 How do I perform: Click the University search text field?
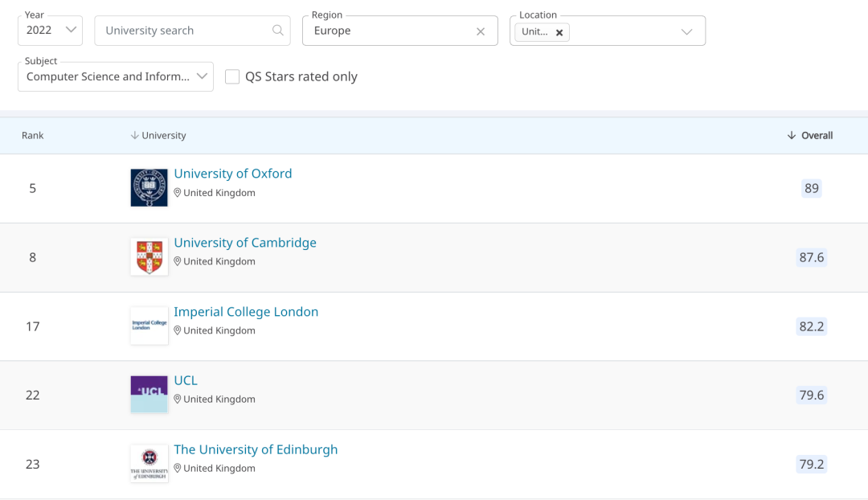185,31
